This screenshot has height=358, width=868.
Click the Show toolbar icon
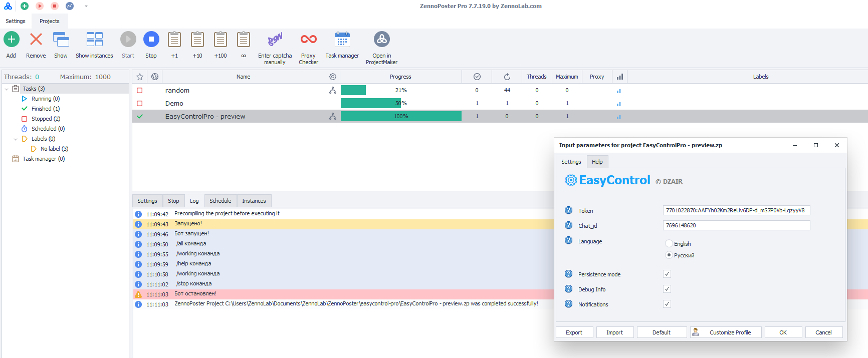(61, 39)
